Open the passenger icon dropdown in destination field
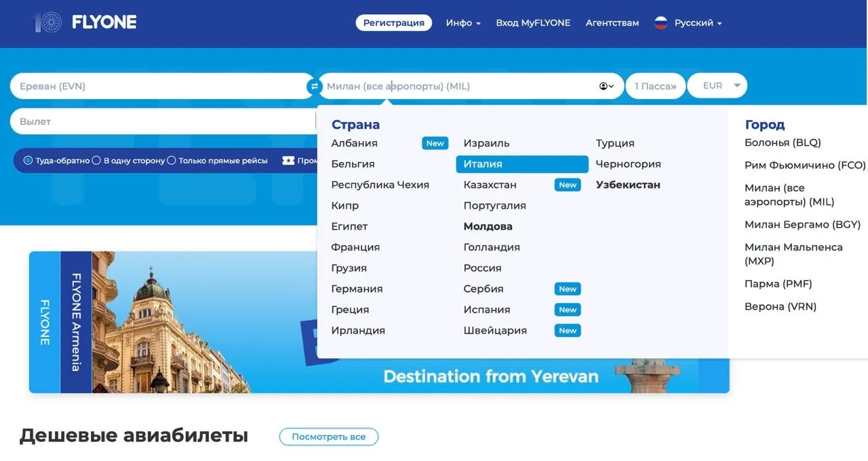Screen dimensions: 868x461 [606, 86]
